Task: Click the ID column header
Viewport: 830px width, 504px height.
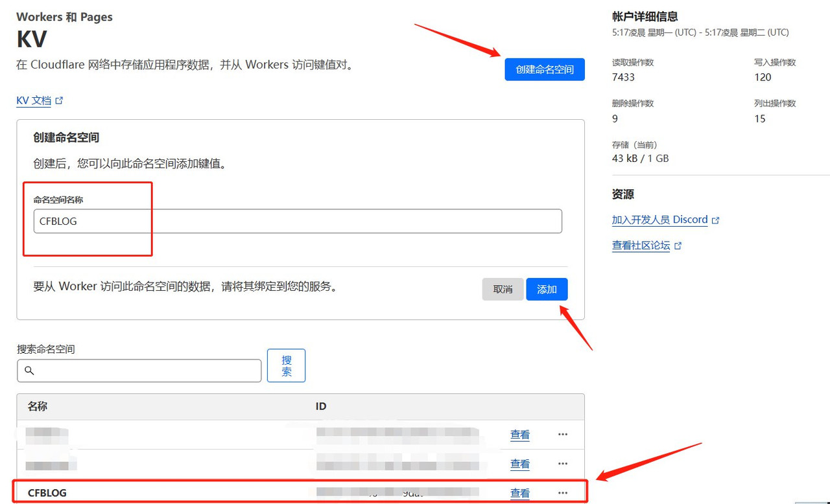Action: click(x=321, y=406)
